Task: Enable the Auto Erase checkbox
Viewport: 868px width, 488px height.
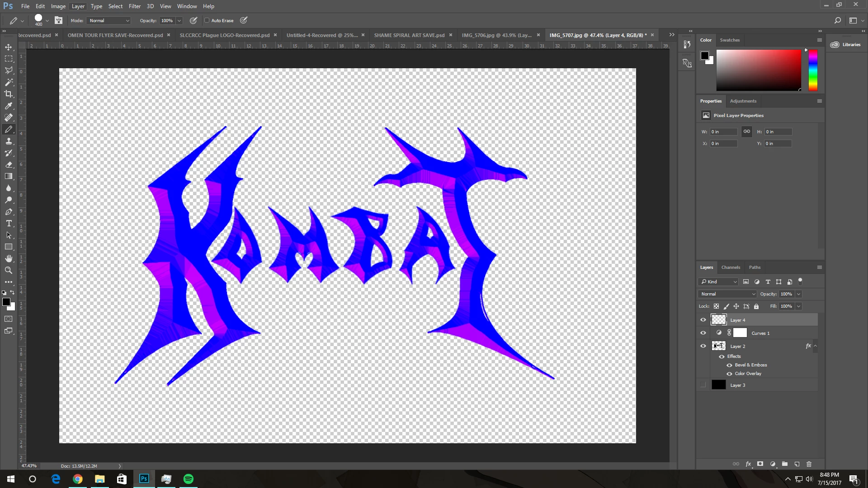Action: pyautogui.click(x=207, y=20)
